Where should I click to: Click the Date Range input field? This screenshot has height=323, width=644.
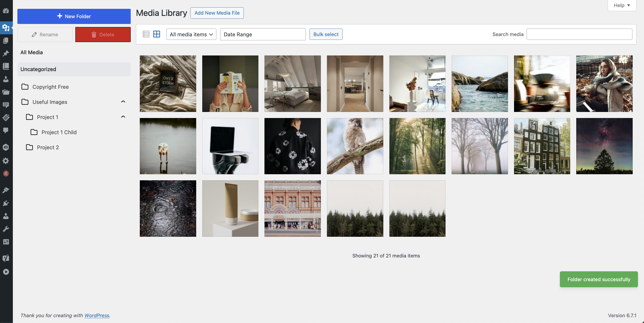263,34
